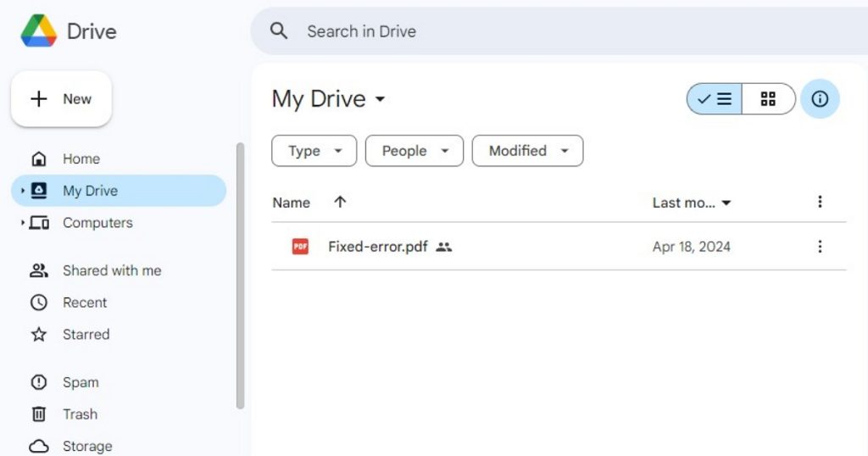868x456 pixels.
Task: Click the New button
Action: (61, 99)
